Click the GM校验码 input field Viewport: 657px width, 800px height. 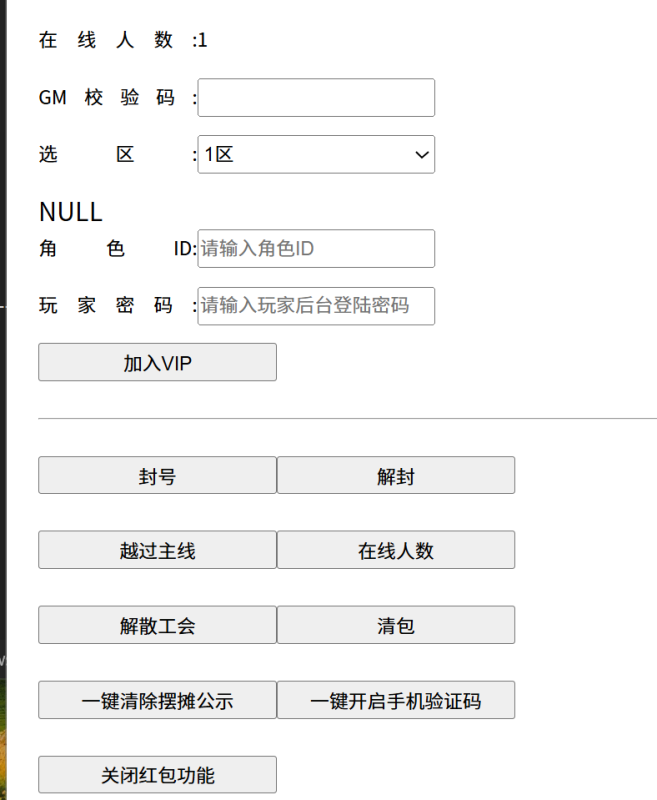(316, 97)
